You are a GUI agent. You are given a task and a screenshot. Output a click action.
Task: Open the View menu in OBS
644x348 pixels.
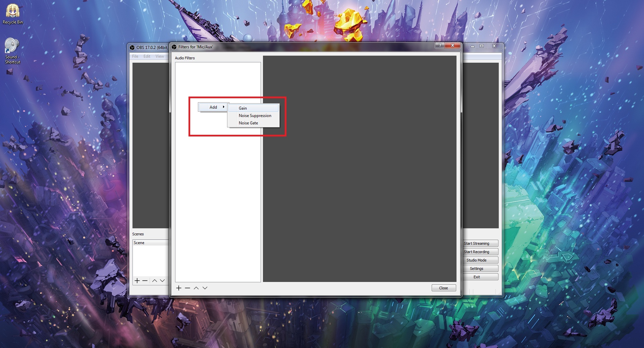click(x=160, y=56)
